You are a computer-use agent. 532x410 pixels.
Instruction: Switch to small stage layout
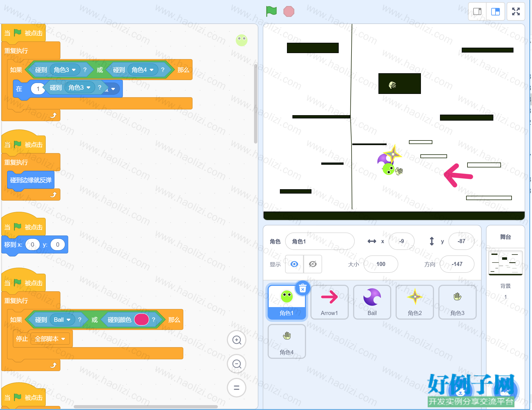pos(477,11)
